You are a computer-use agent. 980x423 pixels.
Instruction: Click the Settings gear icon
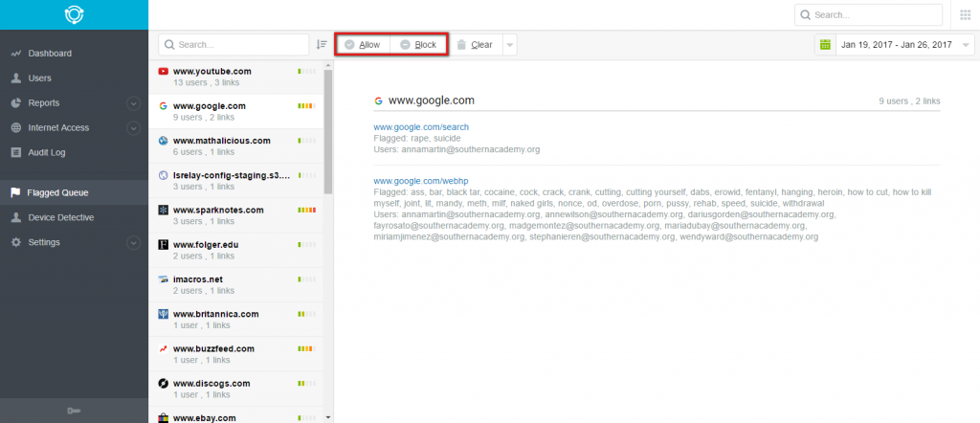pos(16,242)
